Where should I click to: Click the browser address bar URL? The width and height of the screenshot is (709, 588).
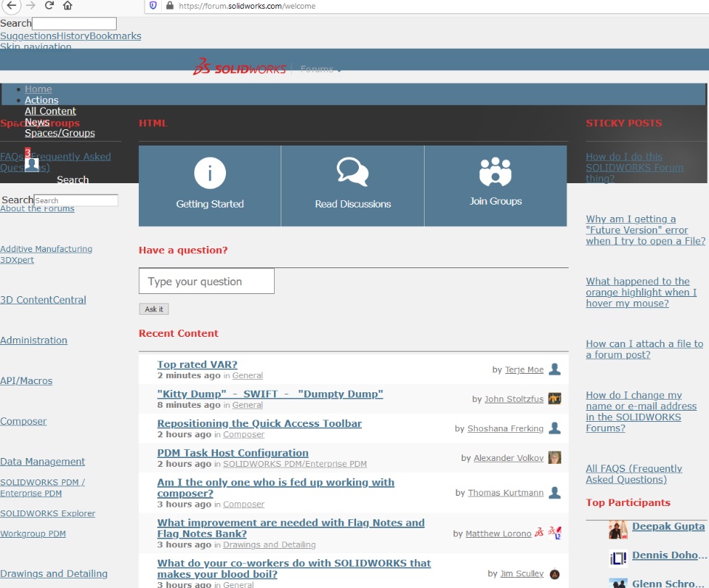tap(247, 6)
